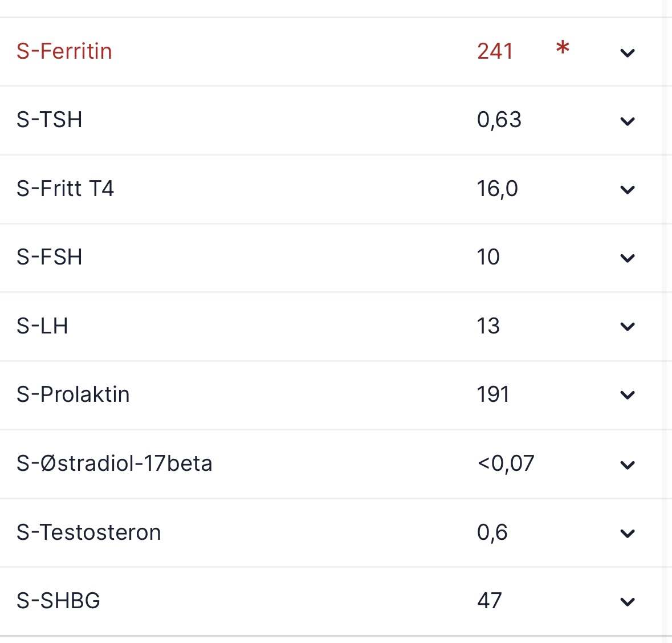Select the S-Østradiol-17beta label

[114, 463]
